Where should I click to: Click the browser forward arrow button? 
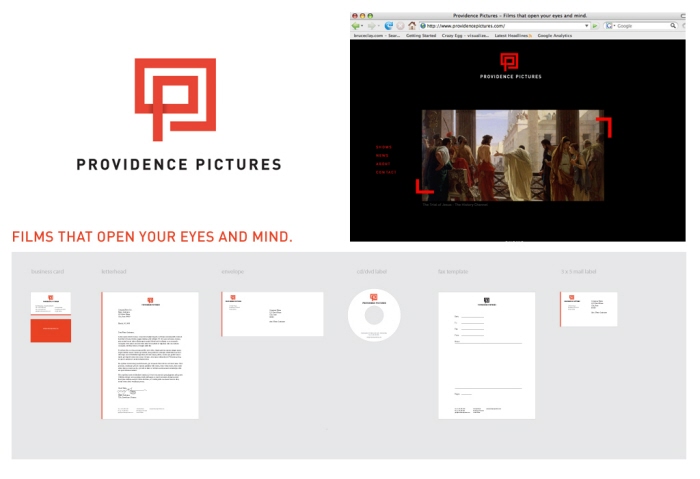pos(370,26)
